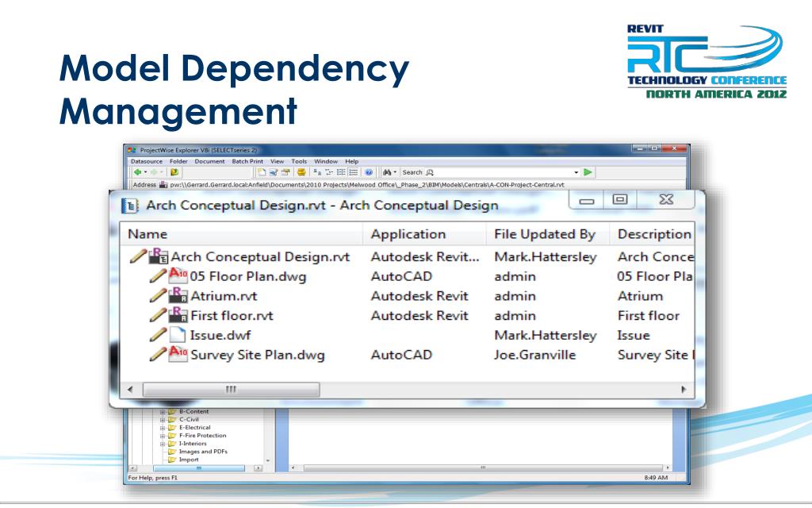The width and height of the screenshot is (812, 508).
Task: Click the Revit icon beside First floor.rvt
Action: point(178,314)
